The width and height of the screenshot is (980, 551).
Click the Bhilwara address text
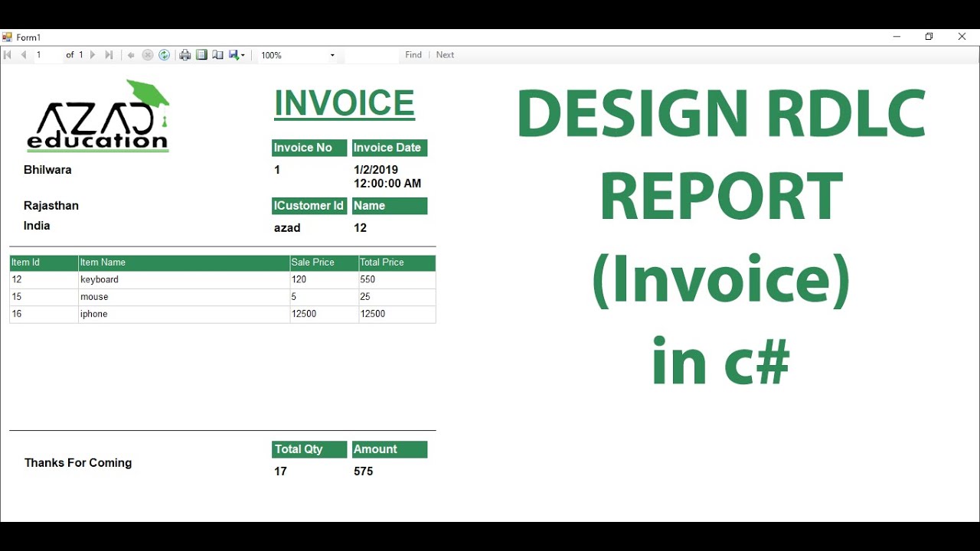coord(47,170)
